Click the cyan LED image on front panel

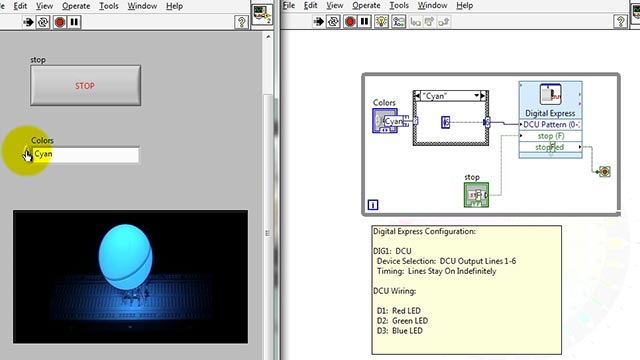[x=130, y=277]
